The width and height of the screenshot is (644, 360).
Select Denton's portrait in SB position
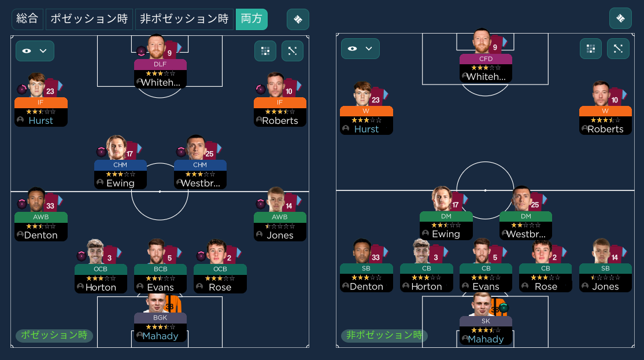pos(362,251)
